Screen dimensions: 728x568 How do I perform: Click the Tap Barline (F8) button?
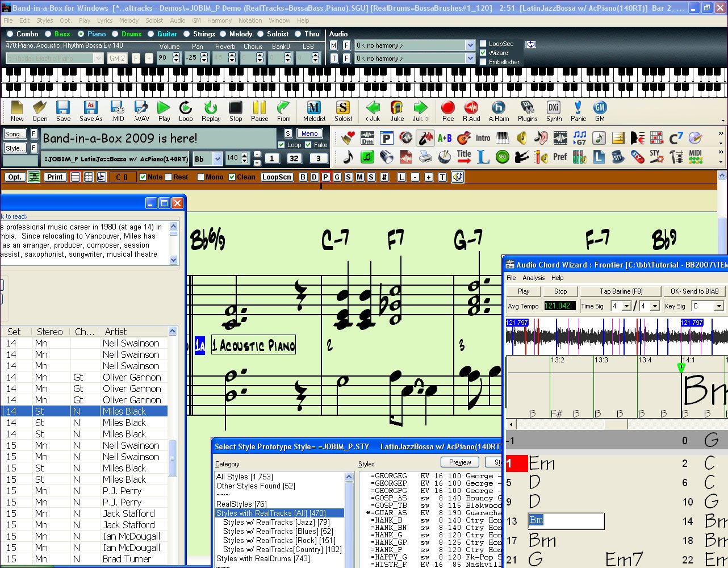click(x=621, y=291)
